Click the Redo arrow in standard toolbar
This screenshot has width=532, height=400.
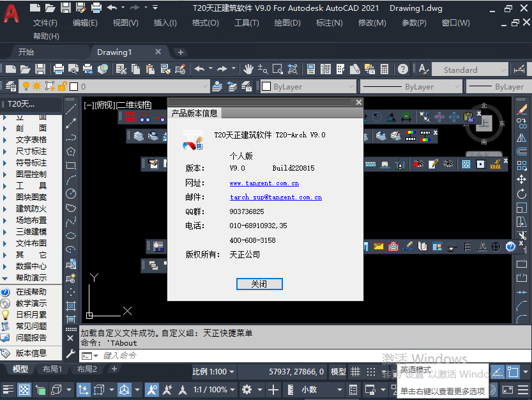tap(222, 69)
